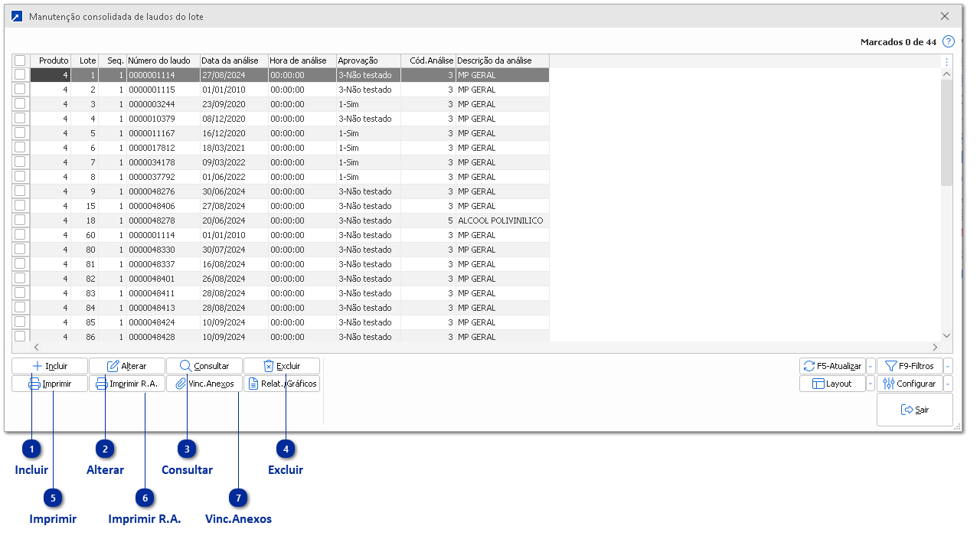
Task: Click the 1-Sim approval on date 23/09/2020
Action: pos(367,104)
